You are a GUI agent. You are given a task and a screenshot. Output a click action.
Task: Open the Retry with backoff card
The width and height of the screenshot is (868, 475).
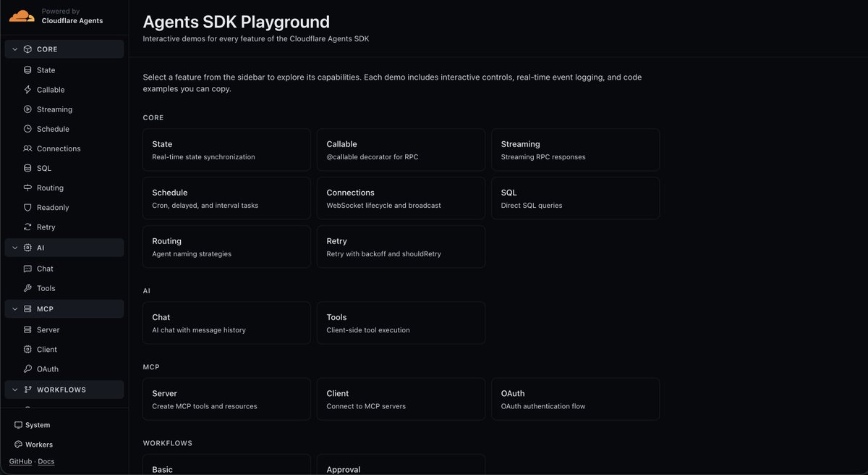tap(401, 247)
